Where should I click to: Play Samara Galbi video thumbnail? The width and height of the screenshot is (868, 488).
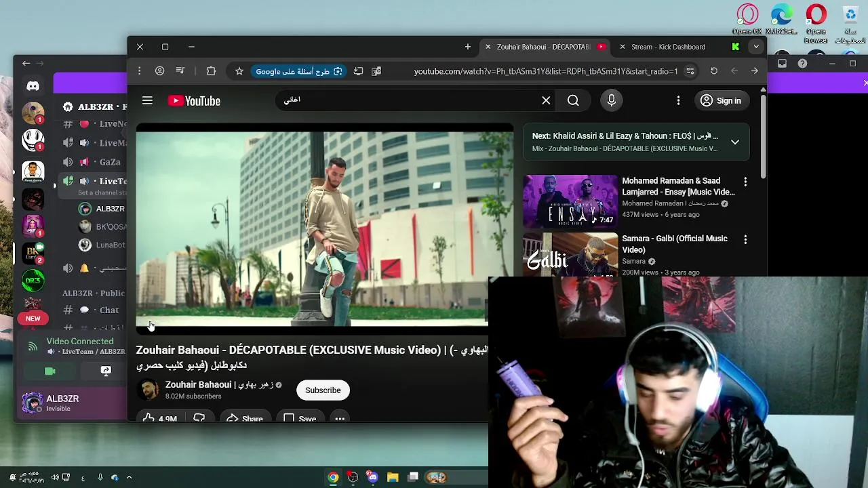tap(570, 255)
